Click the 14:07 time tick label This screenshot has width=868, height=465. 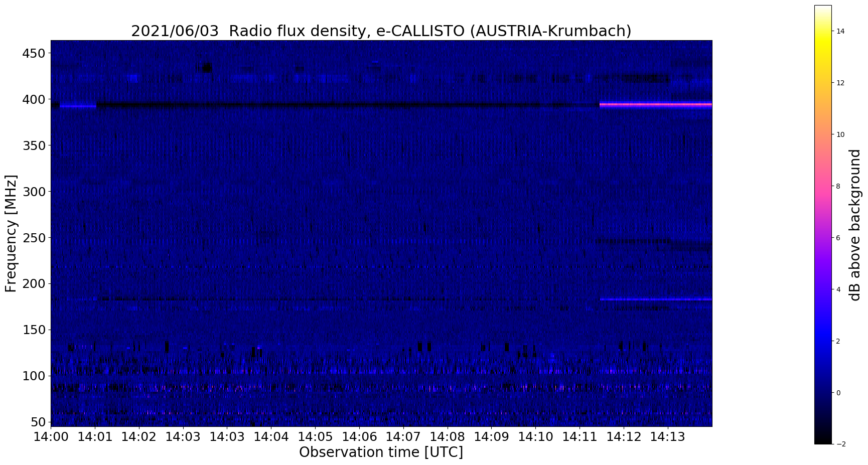[x=403, y=436]
